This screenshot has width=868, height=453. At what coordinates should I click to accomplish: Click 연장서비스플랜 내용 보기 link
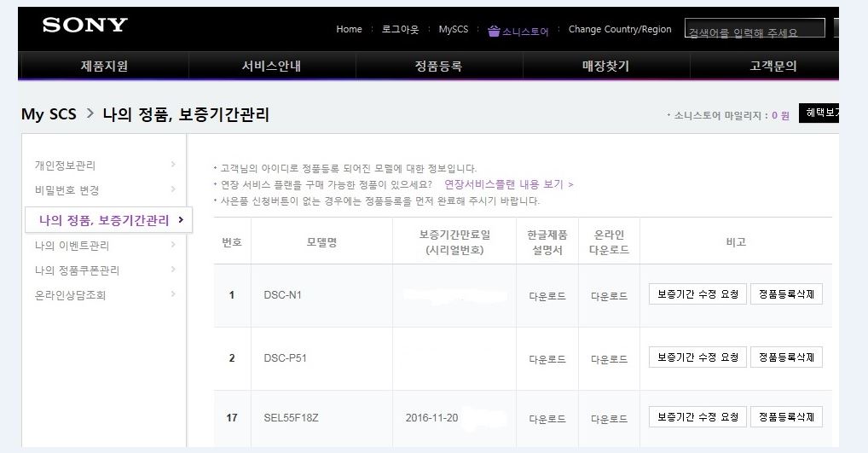[509, 184]
